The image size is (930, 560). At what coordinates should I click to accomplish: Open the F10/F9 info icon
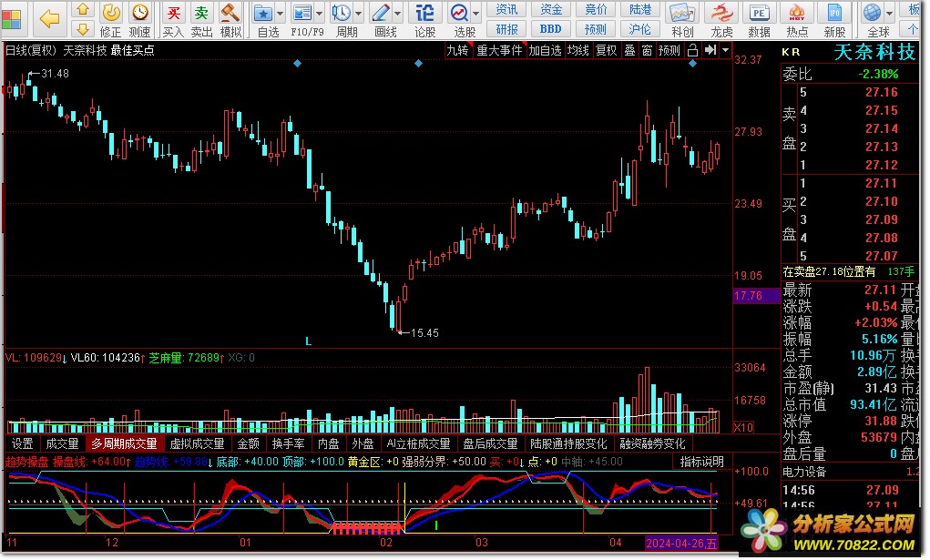tap(302, 13)
